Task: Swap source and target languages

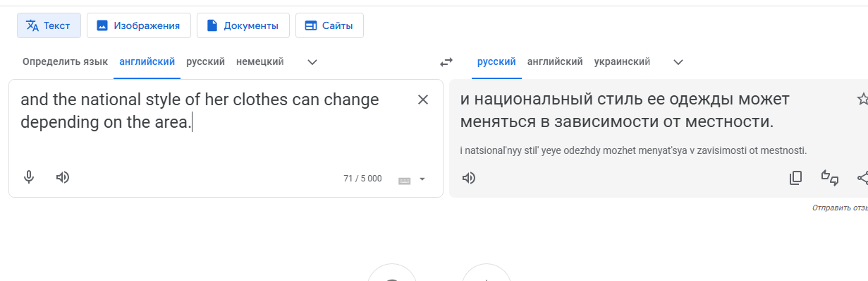Action: tap(446, 62)
